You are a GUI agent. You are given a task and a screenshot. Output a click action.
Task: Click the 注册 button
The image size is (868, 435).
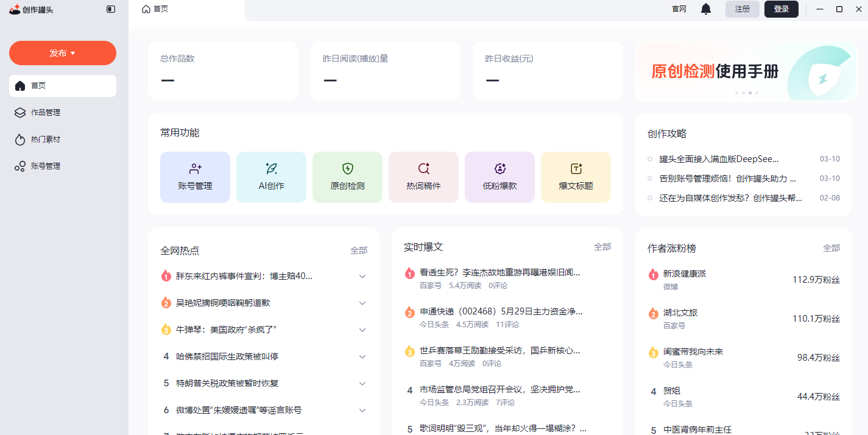pyautogui.click(x=742, y=9)
